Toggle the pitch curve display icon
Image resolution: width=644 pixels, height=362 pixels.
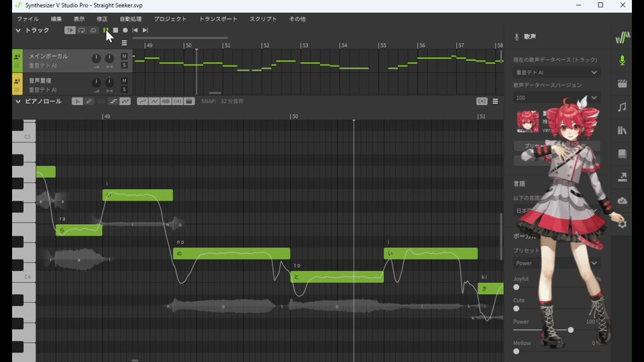125,101
